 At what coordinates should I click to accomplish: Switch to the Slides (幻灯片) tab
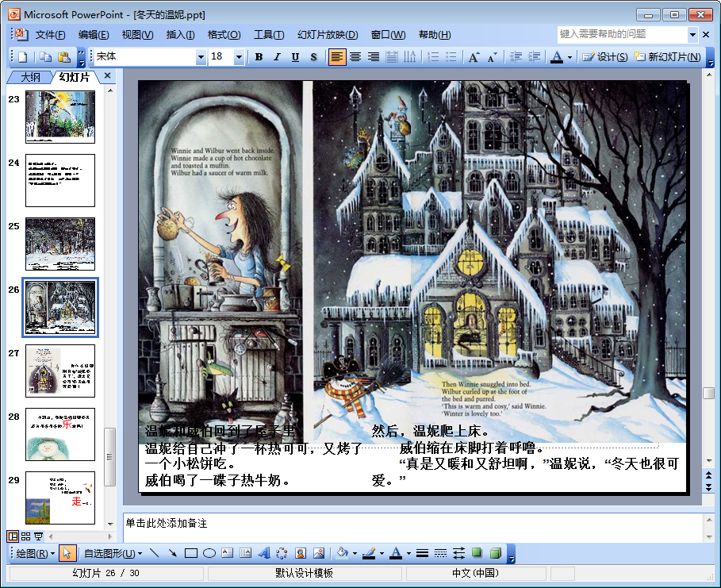click(x=74, y=77)
